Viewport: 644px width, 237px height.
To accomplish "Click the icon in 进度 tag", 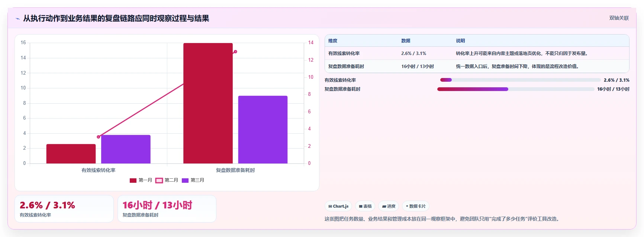I will pos(384,207).
